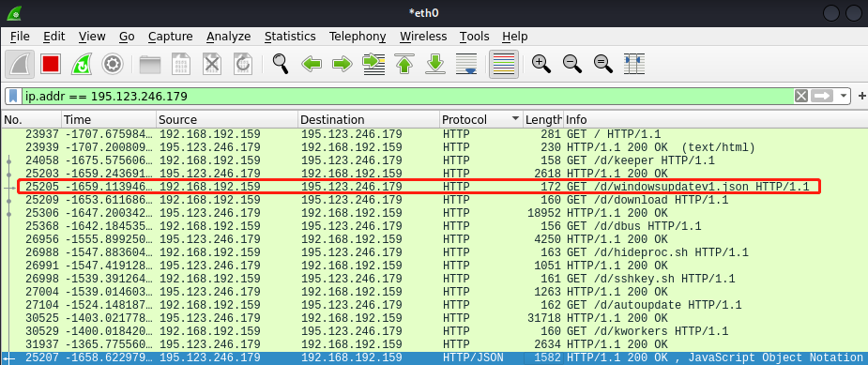Image resolution: width=868 pixels, height=365 pixels.
Task: Go forward to next packet arrow
Action: 343,64
